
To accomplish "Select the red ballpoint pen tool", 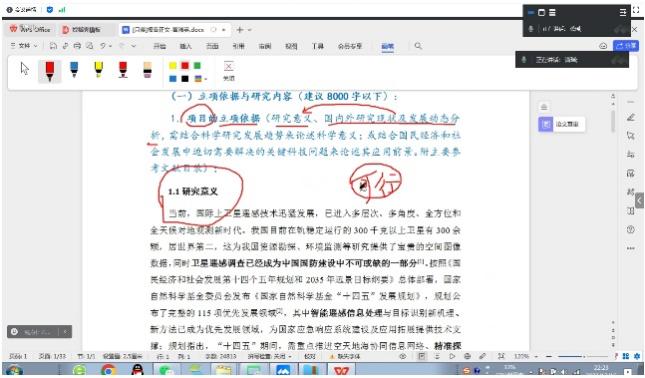I will 49,71.
